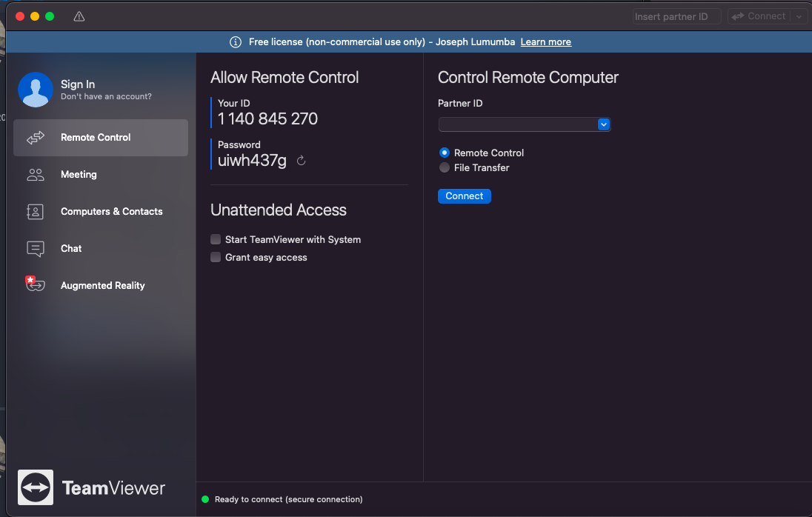
Task: Choose the Remote Control radio option
Action: (x=445, y=153)
